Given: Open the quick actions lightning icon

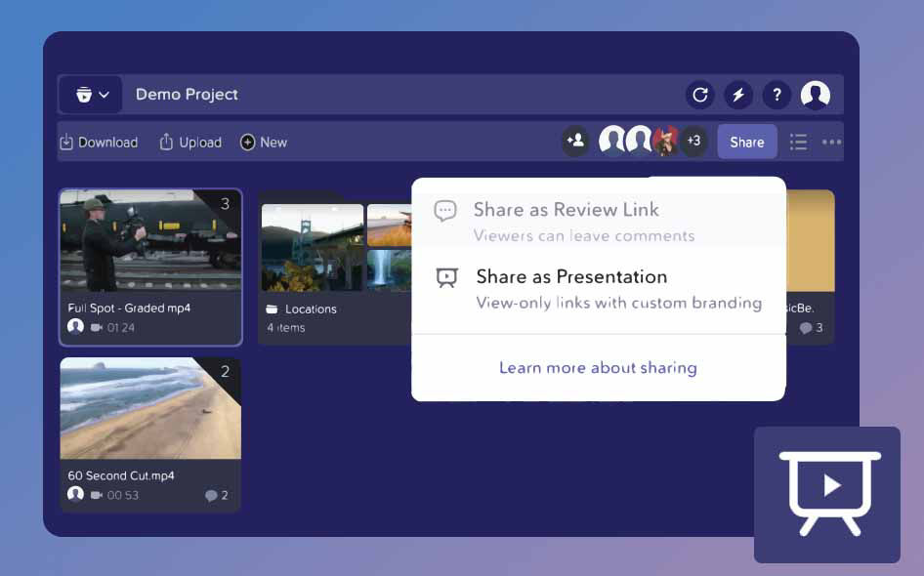Looking at the screenshot, I should 738,95.
